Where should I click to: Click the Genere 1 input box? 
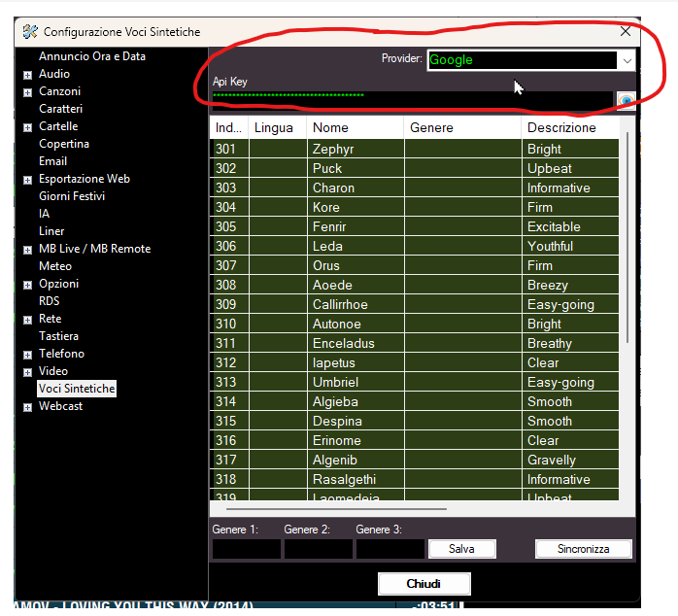(x=246, y=549)
